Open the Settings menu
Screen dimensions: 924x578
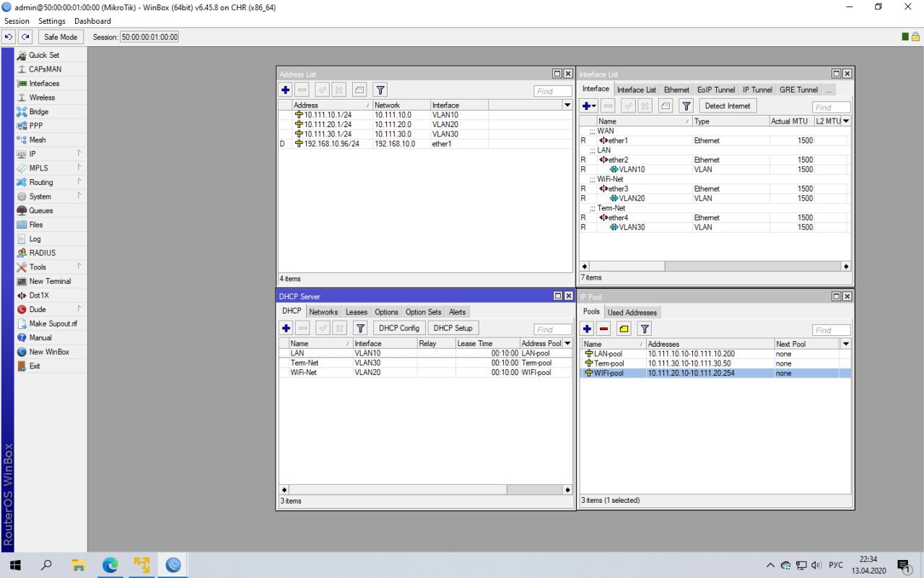52,21
